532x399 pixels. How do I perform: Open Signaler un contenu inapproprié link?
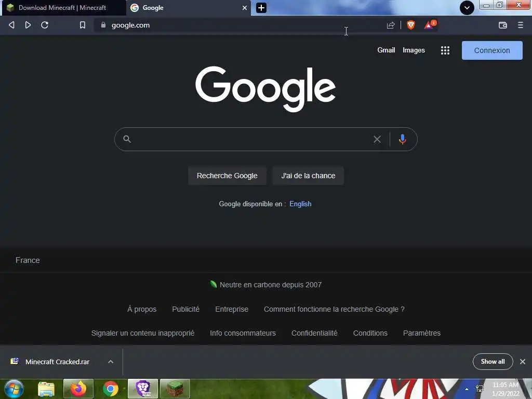pos(143,333)
